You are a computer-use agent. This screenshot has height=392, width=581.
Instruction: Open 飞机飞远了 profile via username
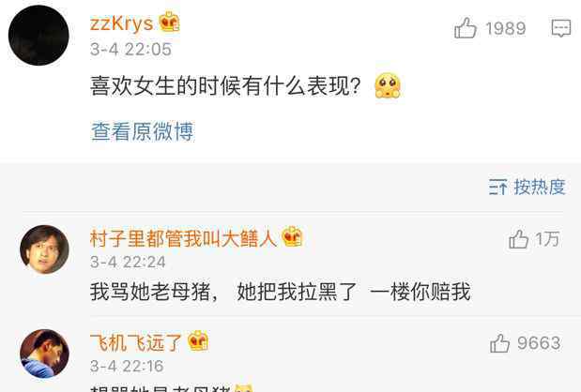coord(136,342)
